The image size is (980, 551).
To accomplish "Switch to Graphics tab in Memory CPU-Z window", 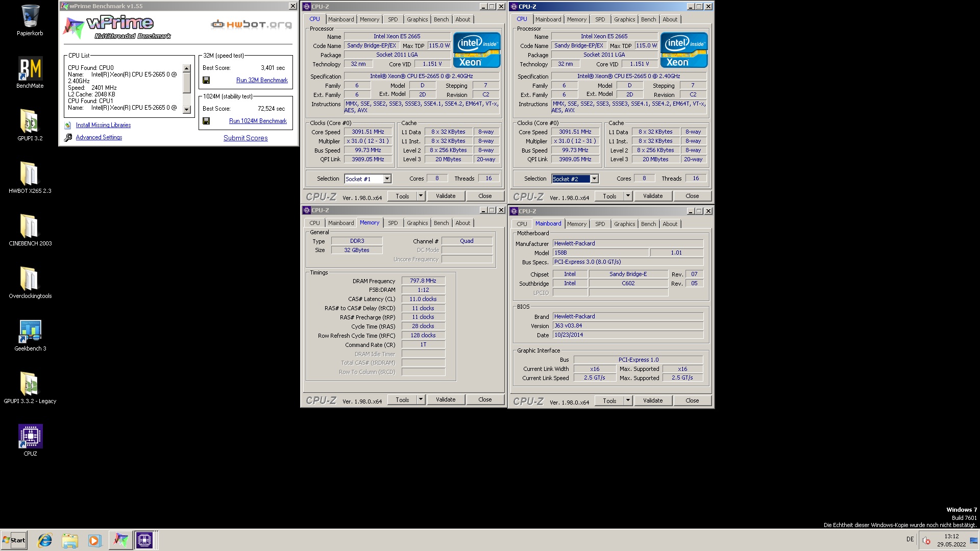I will click(x=417, y=223).
